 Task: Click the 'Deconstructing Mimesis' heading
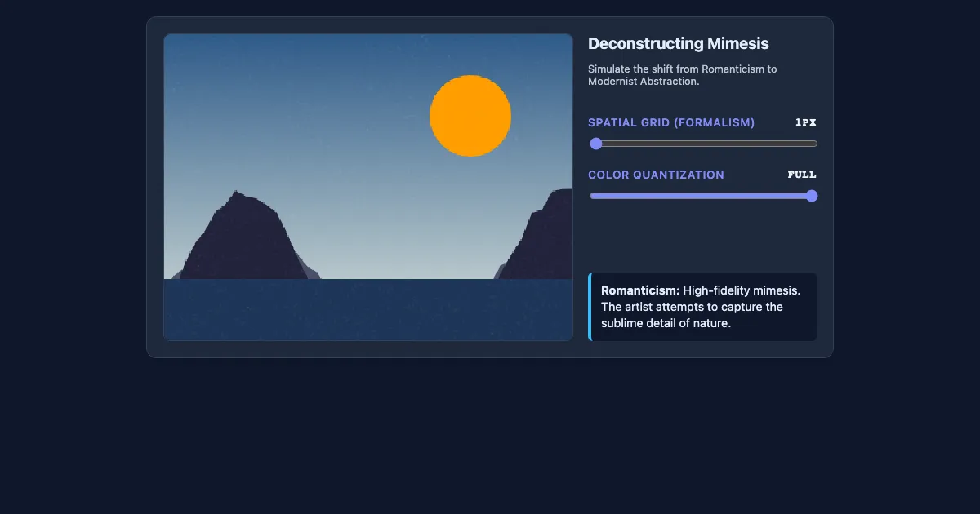[679, 44]
